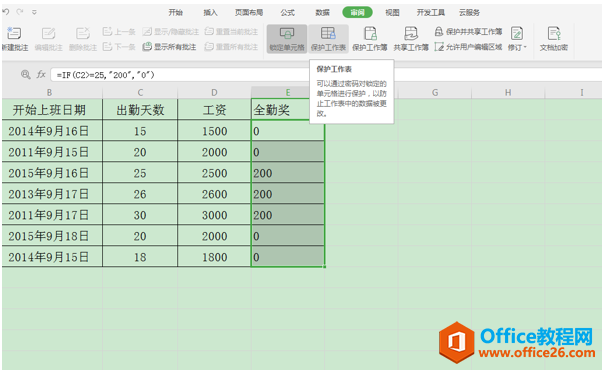Click the 删除批注 (Delete Comment) icon
Viewport: 602px width, 370px height.
point(83,33)
